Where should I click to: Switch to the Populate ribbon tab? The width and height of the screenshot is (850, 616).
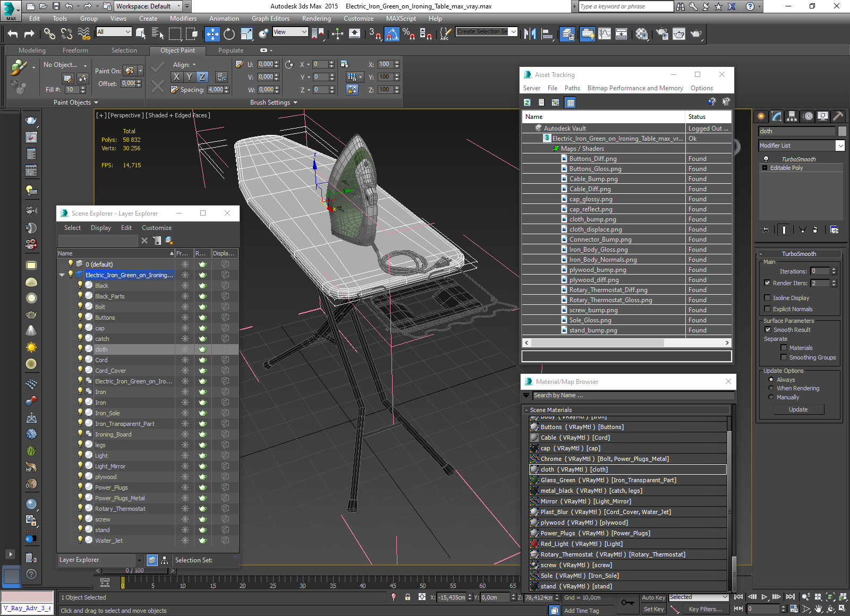click(231, 50)
